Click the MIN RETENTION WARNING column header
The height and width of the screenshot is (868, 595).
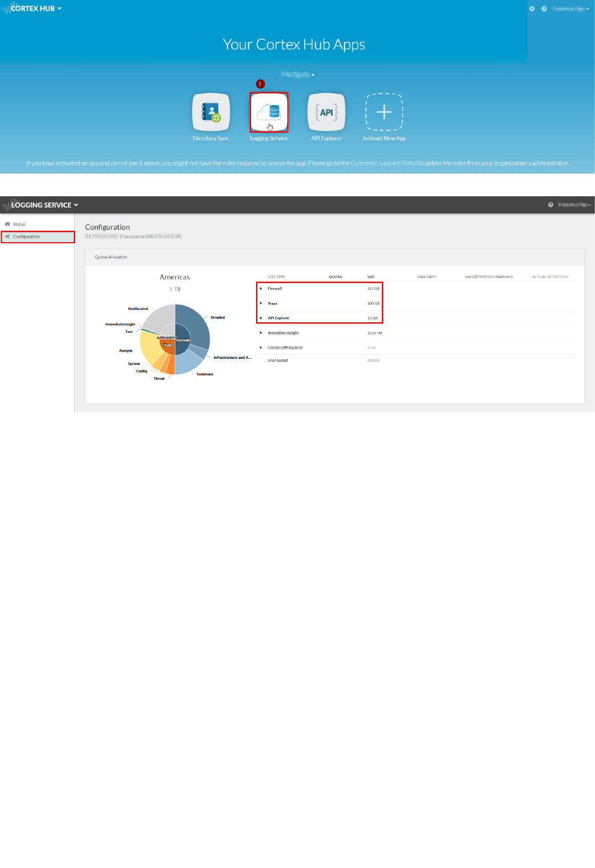[489, 277]
